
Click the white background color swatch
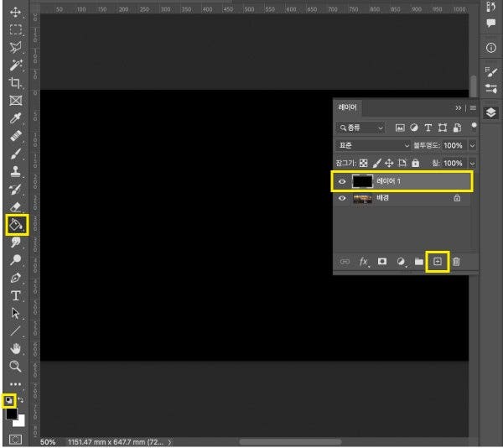point(21,422)
